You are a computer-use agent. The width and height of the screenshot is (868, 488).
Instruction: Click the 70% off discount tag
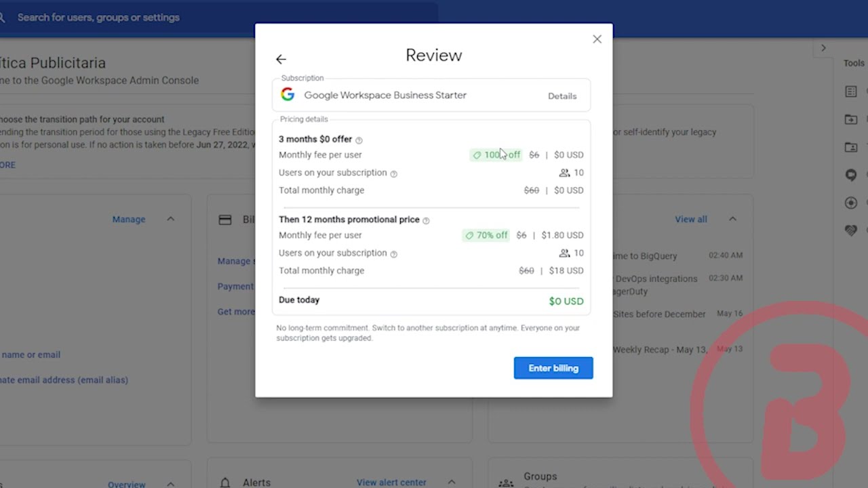pos(486,235)
